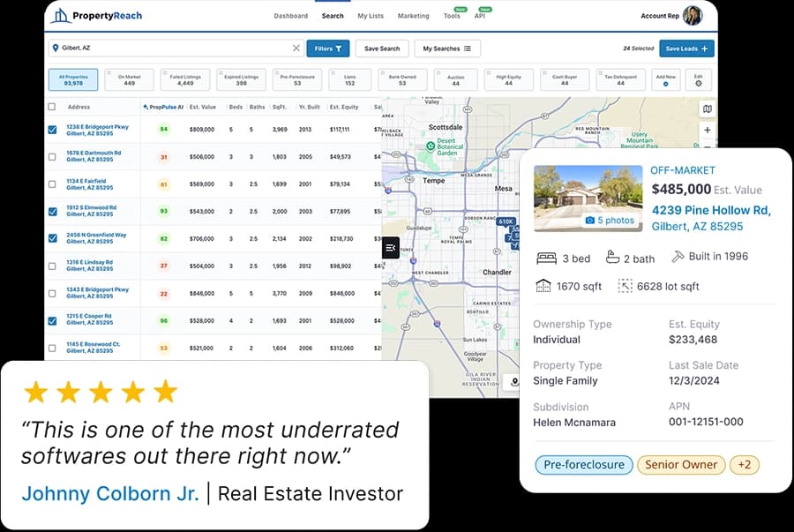The width and height of the screenshot is (794, 532).
Task: Select the Tax Delinquent 44 tab
Action: pos(620,80)
